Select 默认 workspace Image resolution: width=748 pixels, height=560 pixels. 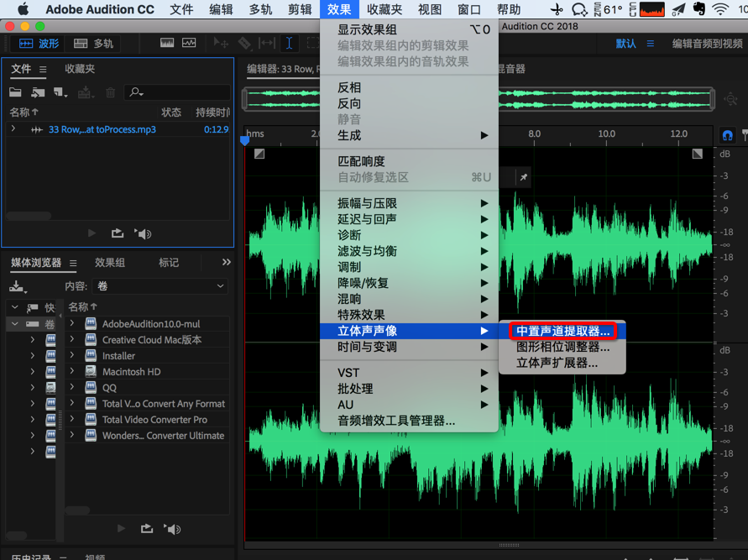tap(626, 44)
